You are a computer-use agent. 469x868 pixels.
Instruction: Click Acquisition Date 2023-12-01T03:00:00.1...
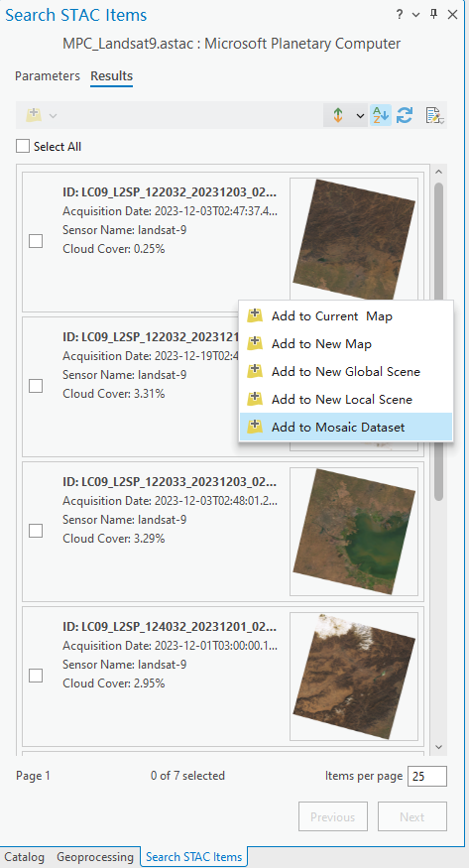tap(170, 646)
